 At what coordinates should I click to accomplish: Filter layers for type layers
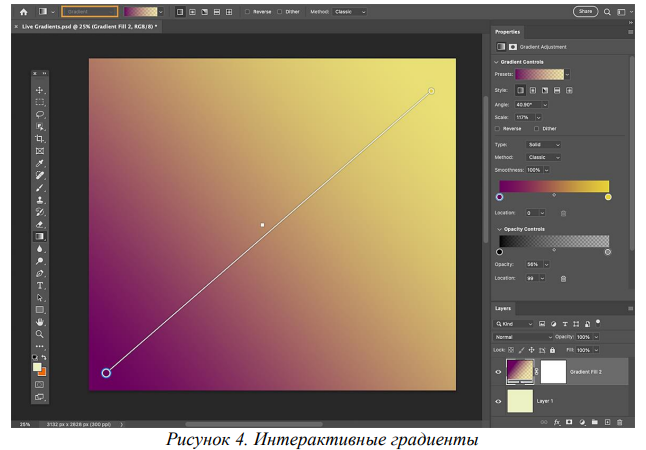(x=565, y=324)
